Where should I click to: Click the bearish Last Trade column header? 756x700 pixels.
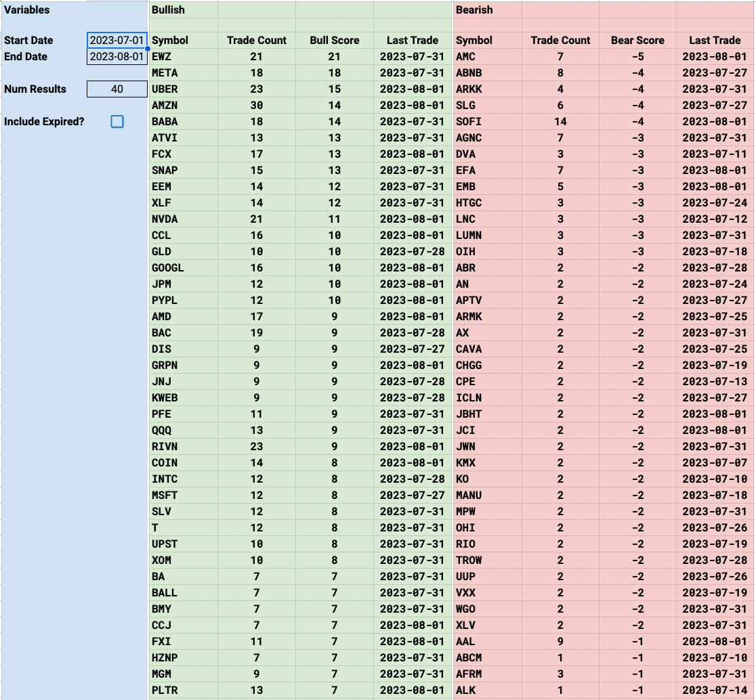[715, 41]
